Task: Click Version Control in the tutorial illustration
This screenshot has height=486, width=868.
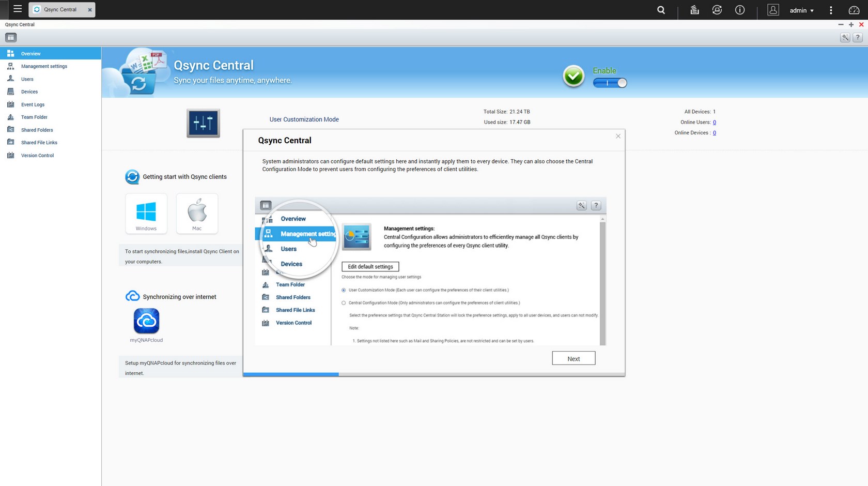Action: pyautogui.click(x=293, y=323)
